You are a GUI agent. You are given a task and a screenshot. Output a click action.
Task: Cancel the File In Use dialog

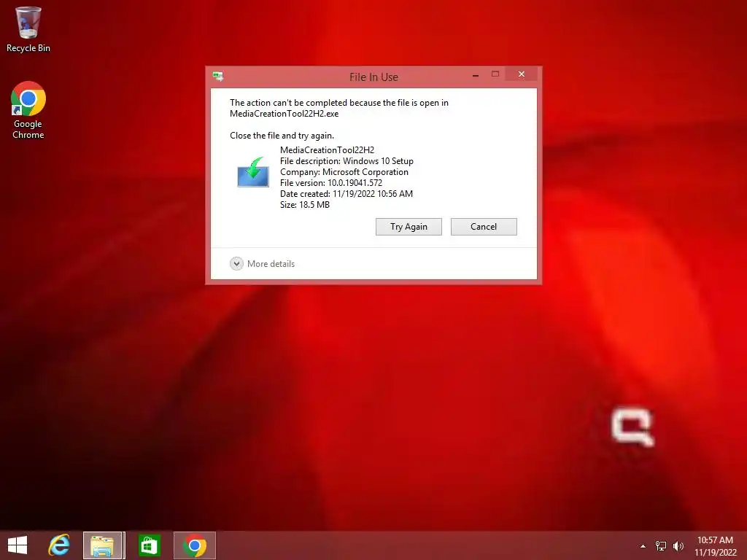pos(484,227)
